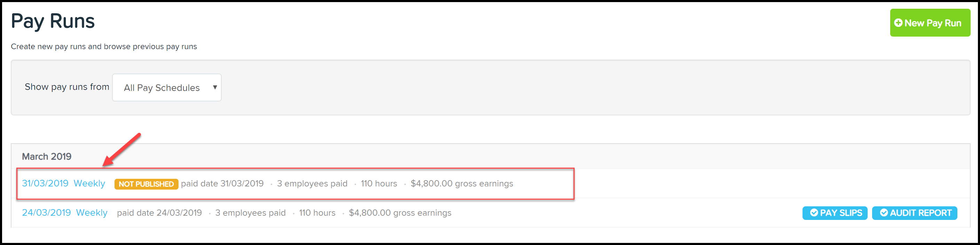The image size is (980, 245).
Task: Click the All Pay Schedules dropdown arrow
Action: coord(215,87)
